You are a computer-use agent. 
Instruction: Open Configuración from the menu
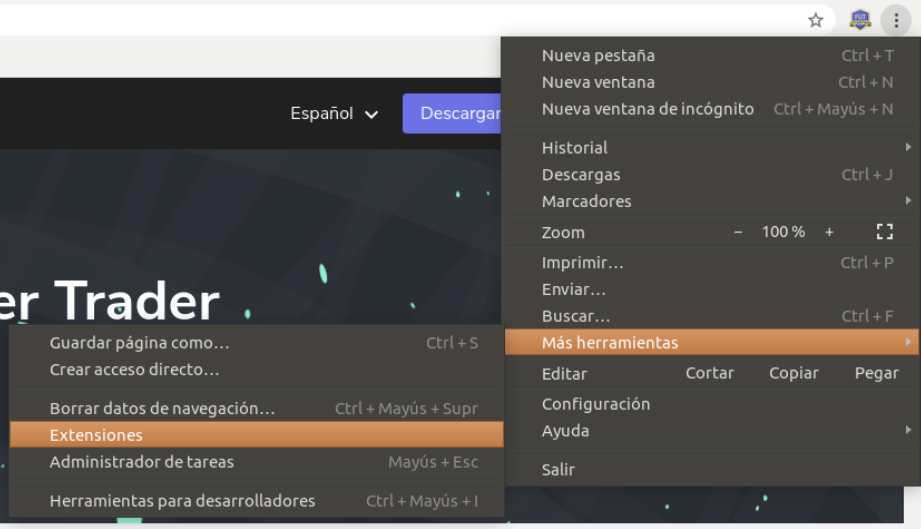tap(596, 404)
